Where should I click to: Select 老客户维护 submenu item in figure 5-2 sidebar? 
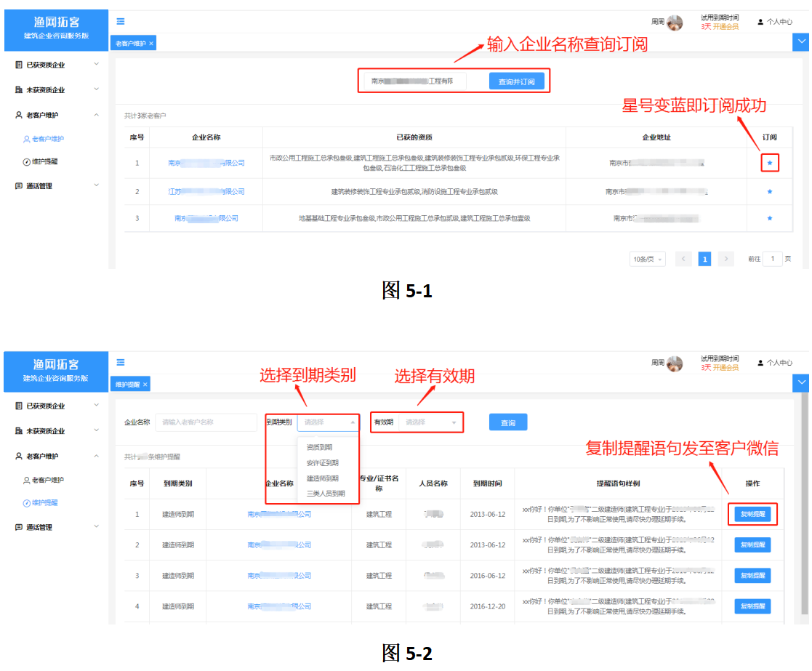click(x=44, y=480)
